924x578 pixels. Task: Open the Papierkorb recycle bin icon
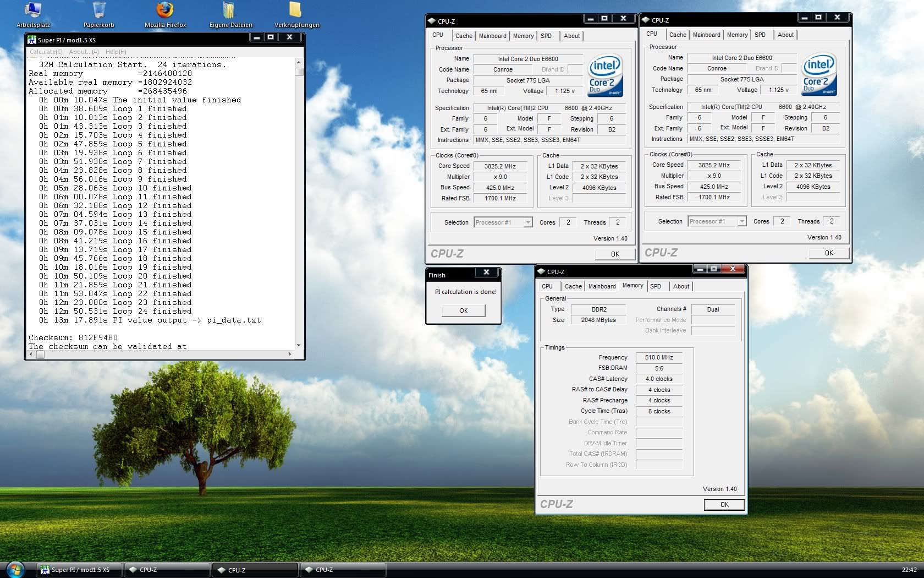(x=99, y=15)
